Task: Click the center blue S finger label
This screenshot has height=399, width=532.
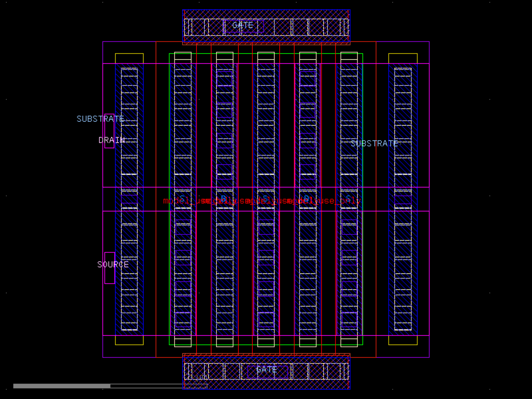Action: click(x=265, y=198)
